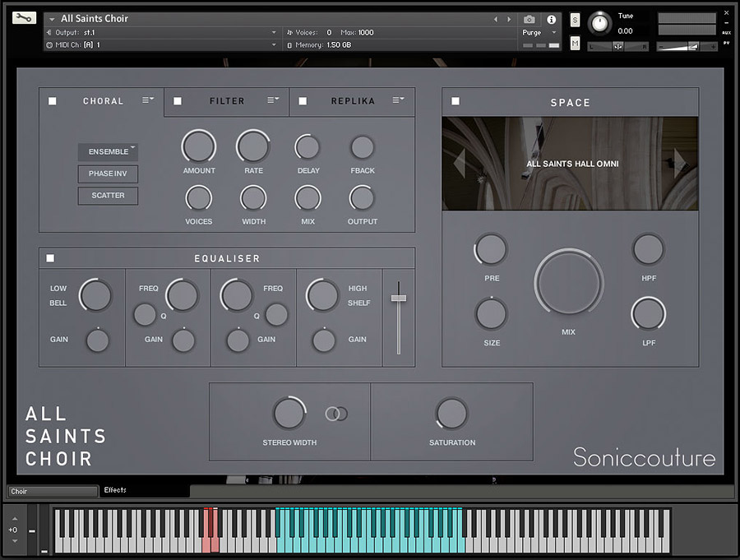740x560 pixels.
Task: Open the ENSEMBLE mode dropdown
Action: (x=108, y=151)
